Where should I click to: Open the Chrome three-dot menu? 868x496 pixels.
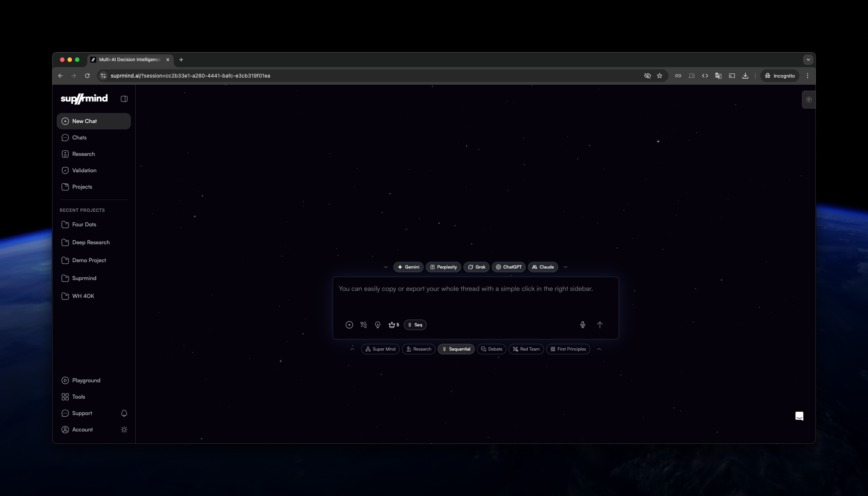(x=808, y=76)
